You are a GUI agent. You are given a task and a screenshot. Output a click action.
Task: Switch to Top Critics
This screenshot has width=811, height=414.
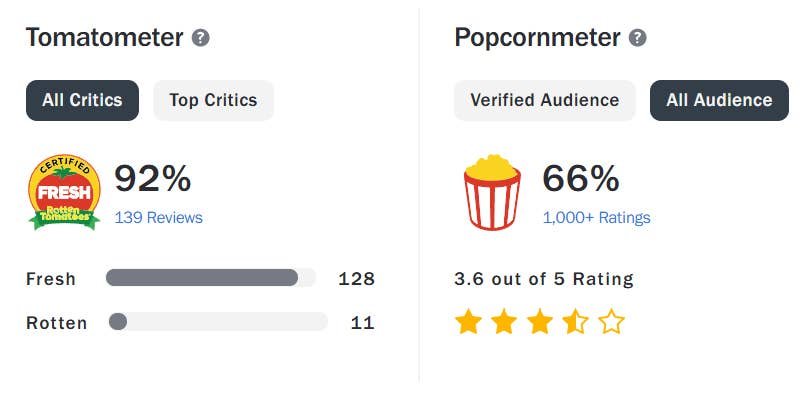(213, 100)
